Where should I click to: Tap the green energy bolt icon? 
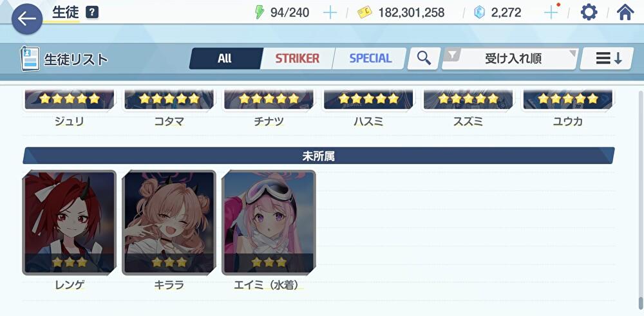pyautogui.click(x=260, y=13)
